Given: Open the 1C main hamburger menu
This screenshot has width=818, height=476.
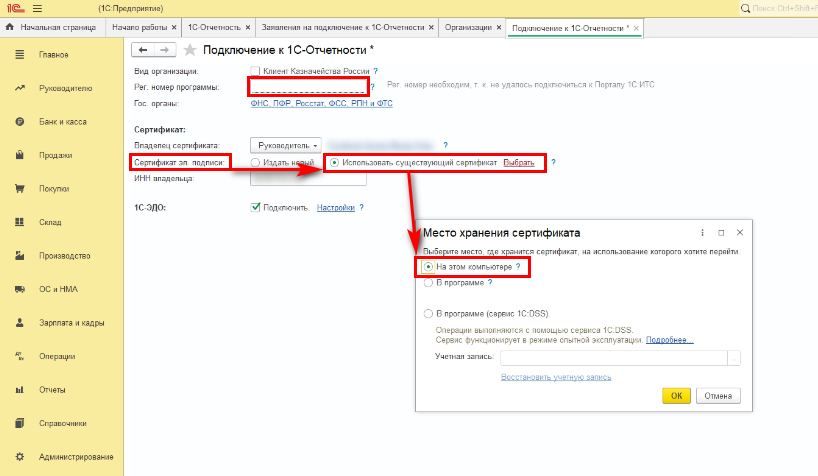Looking at the screenshot, I should [x=37, y=8].
